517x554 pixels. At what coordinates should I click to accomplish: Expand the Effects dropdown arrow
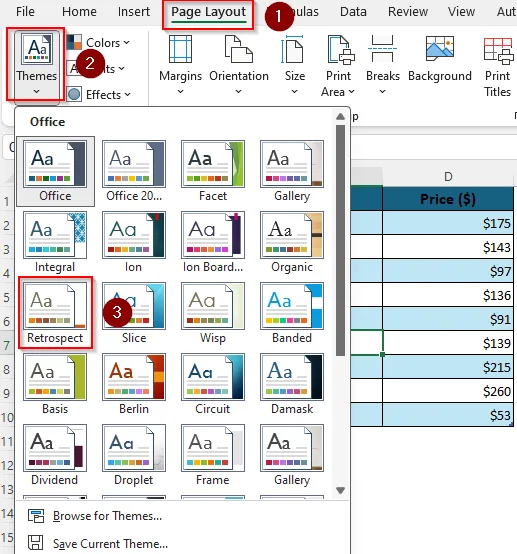[128, 95]
